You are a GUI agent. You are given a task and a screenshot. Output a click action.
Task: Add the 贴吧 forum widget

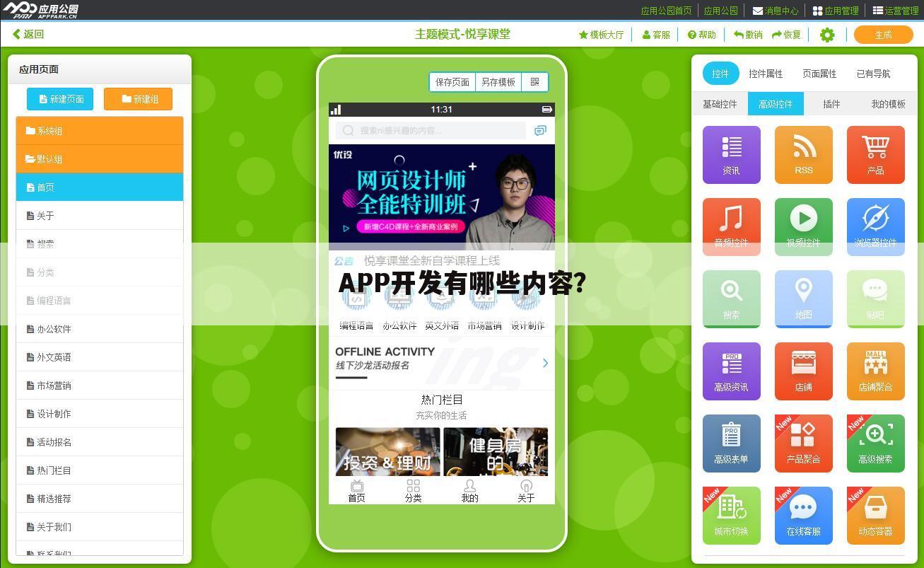coord(876,299)
